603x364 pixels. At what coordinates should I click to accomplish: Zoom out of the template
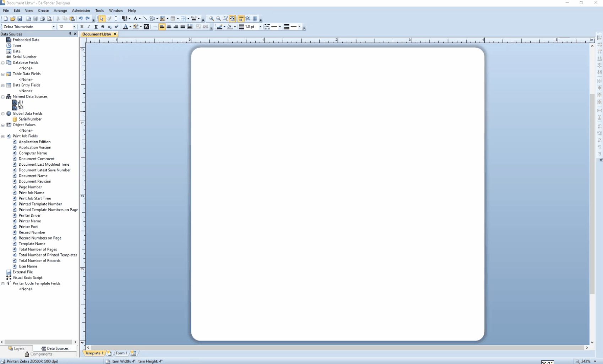[219, 18]
